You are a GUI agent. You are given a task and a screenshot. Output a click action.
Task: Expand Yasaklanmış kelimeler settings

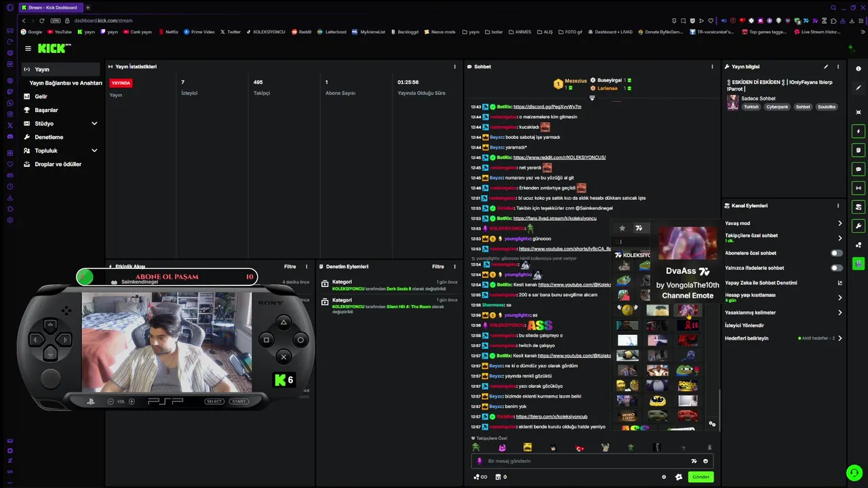point(840,312)
